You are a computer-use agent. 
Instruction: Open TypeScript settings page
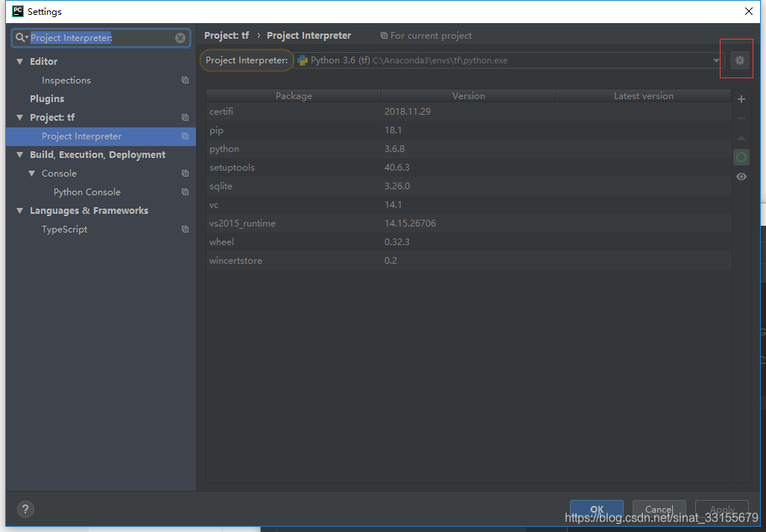click(x=65, y=229)
